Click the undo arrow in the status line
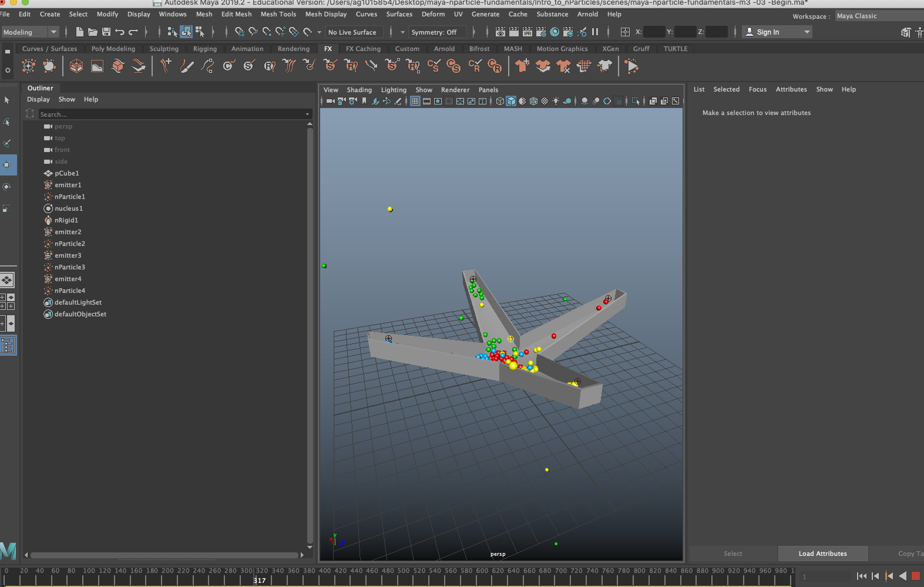Viewport: 924px width, 587px height. point(120,32)
